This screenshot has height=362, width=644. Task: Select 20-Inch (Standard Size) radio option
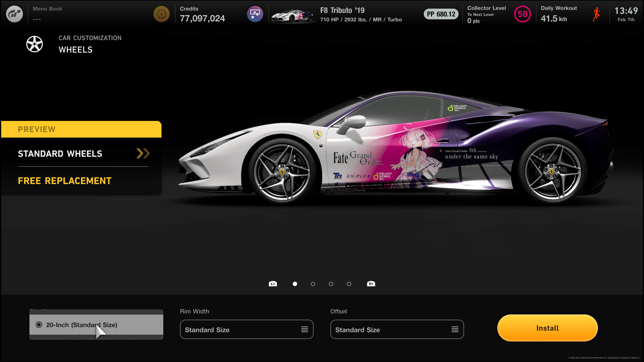coord(96,325)
